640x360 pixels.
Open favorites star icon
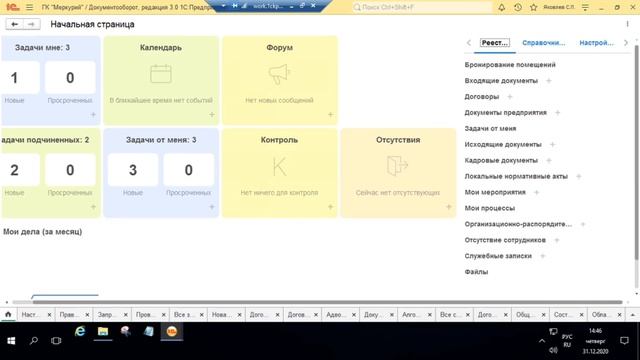pyautogui.click(x=533, y=7)
